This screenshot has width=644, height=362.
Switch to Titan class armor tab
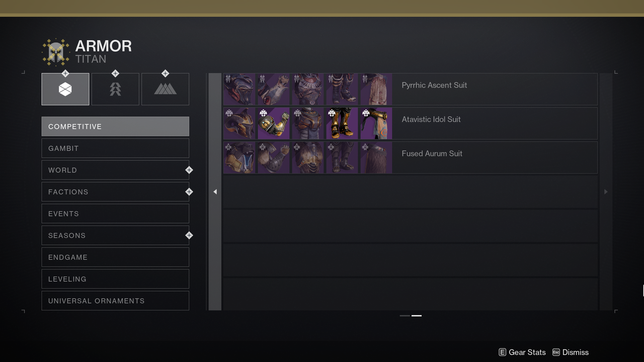(x=65, y=89)
